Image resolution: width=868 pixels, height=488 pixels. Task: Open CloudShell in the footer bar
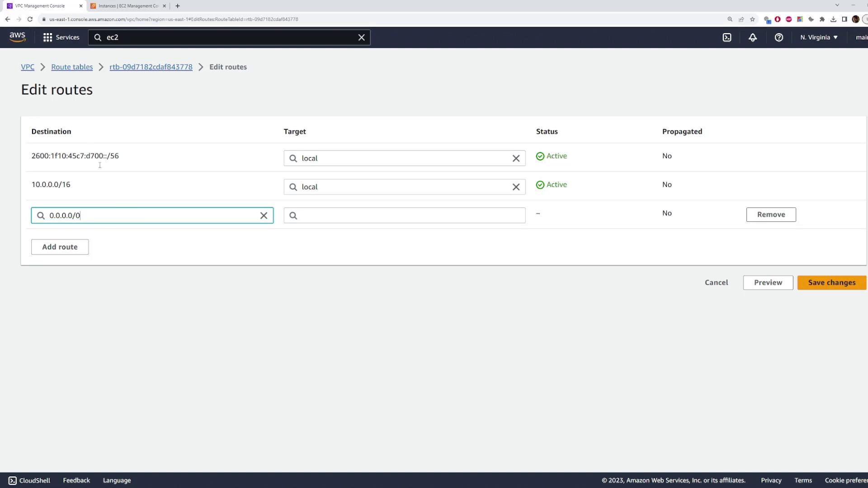coord(29,480)
